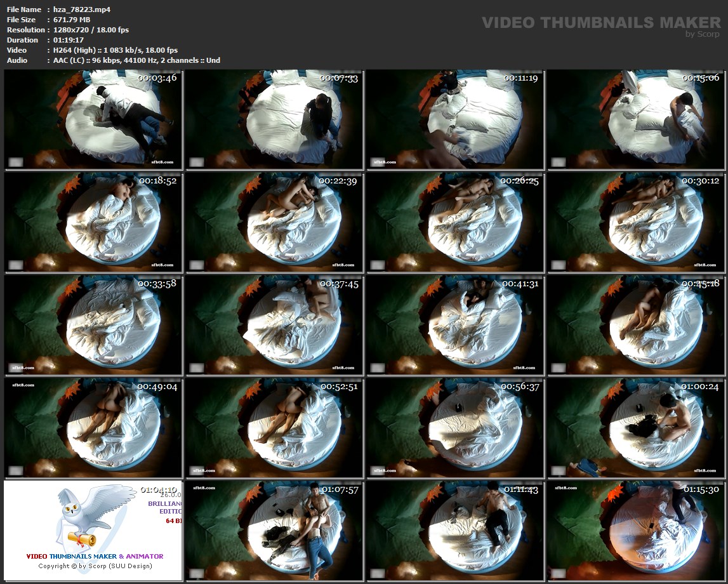The height and width of the screenshot is (584, 728).
Task: Select the thumbnail stamped 00:11:19
Action: [455, 120]
